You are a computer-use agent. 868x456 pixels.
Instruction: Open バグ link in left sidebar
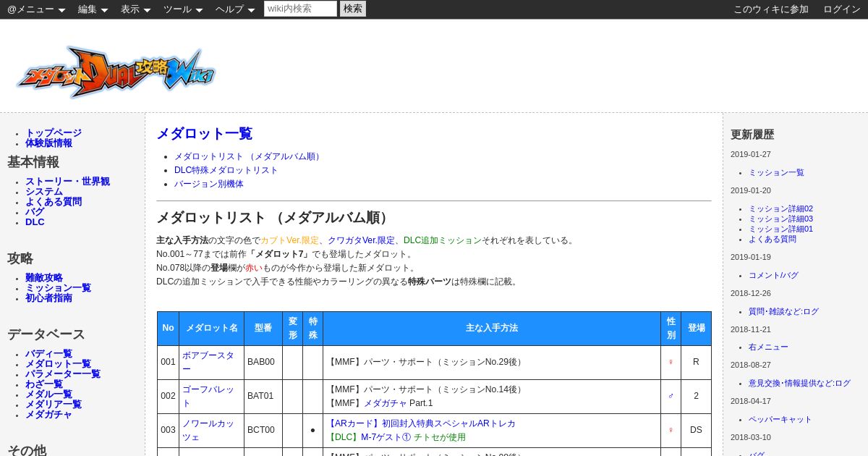35,212
